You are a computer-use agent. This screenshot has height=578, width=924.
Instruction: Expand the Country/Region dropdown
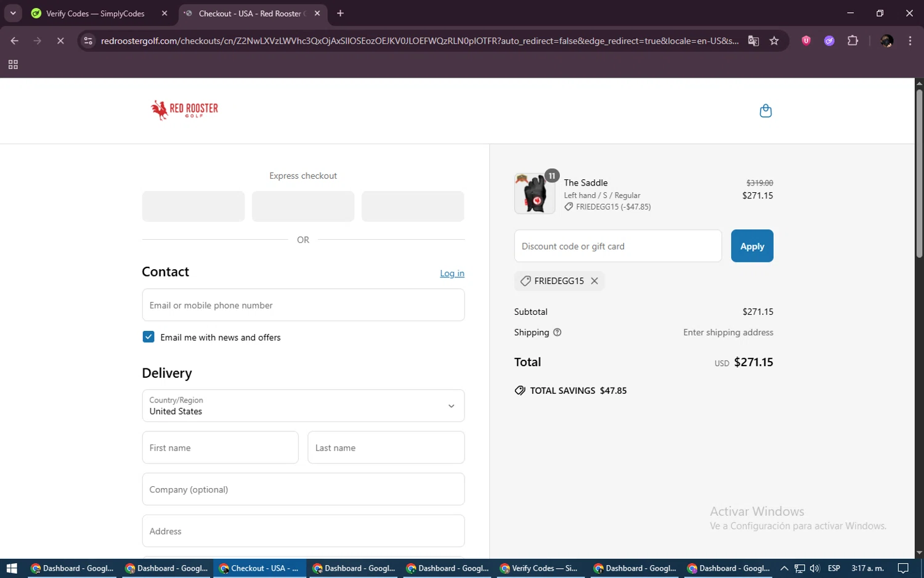(x=303, y=405)
